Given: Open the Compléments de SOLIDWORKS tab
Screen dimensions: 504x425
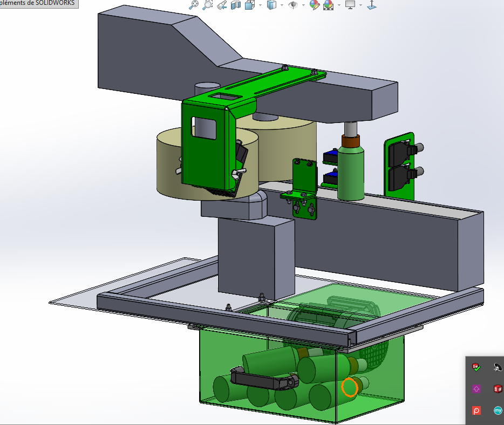Looking at the screenshot, I should click(x=38, y=3).
